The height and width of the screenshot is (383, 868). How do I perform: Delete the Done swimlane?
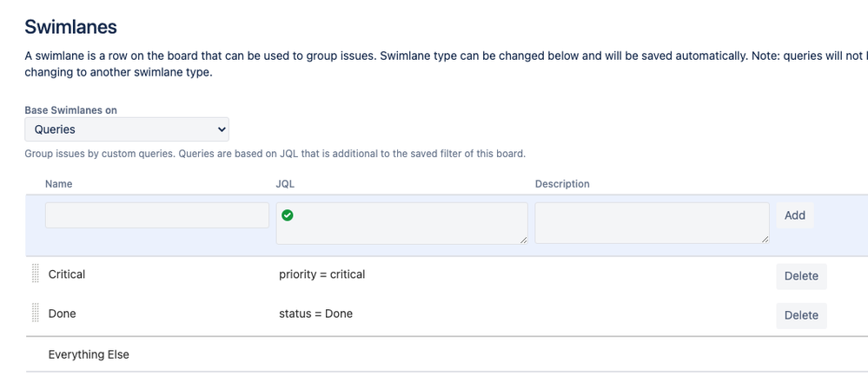(x=801, y=315)
